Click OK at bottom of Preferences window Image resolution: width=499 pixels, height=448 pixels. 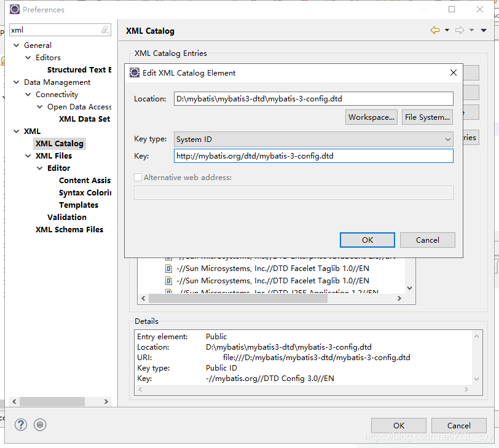pos(398,425)
